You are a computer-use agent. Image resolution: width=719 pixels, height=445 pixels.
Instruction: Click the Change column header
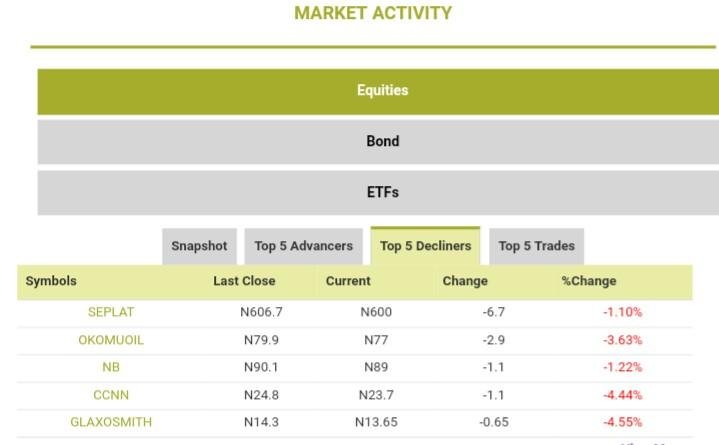coord(465,281)
